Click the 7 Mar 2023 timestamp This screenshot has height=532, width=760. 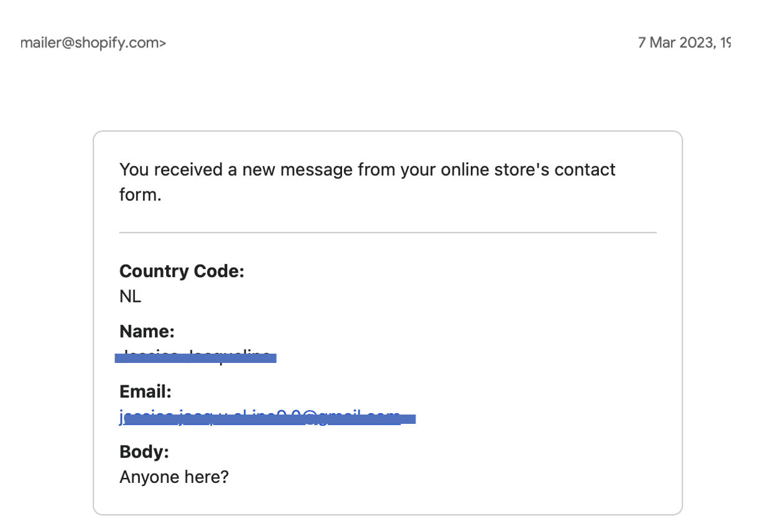tap(683, 43)
